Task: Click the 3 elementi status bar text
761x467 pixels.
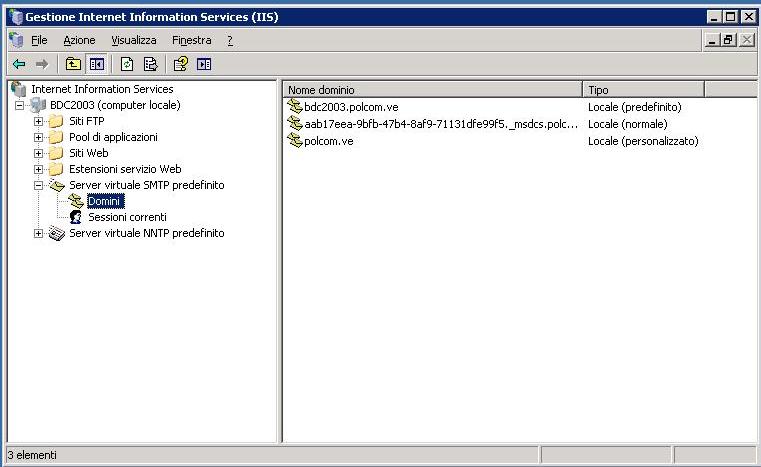Action: pos(32,455)
